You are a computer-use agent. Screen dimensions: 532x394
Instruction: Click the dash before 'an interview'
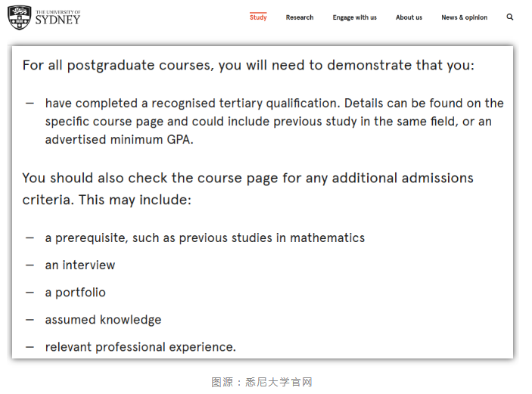[30, 265]
